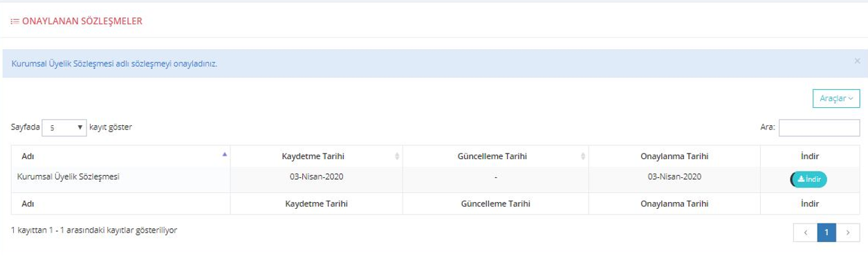Dismiss the blue confirmation alert

tap(857, 61)
